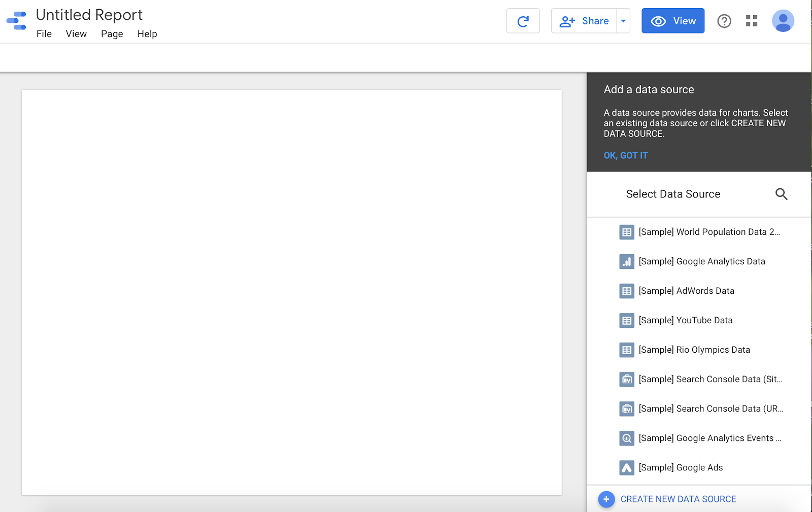Image resolution: width=812 pixels, height=512 pixels.
Task: Click the Data Studio logo icon
Action: click(16, 21)
